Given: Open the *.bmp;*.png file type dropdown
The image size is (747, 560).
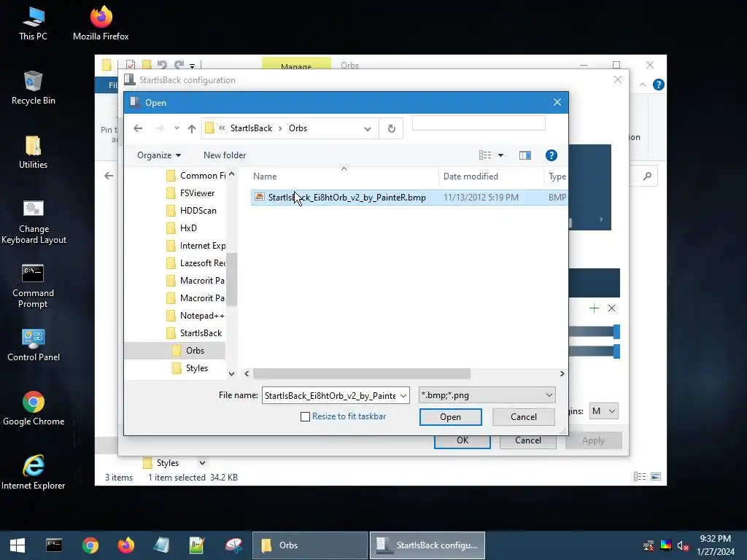Looking at the screenshot, I should tap(487, 395).
